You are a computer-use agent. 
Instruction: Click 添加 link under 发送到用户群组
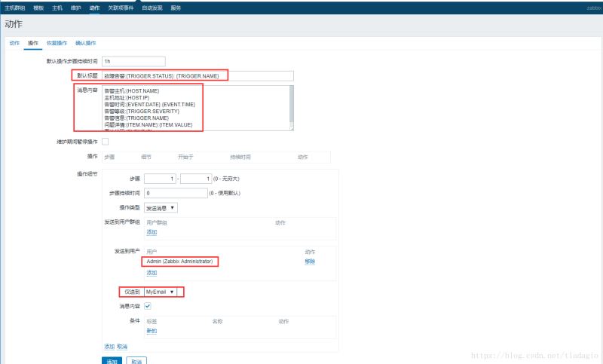point(152,232)
